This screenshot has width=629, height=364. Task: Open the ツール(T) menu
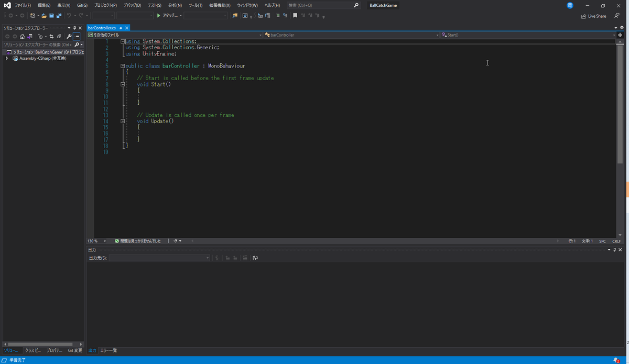point(196,5)
